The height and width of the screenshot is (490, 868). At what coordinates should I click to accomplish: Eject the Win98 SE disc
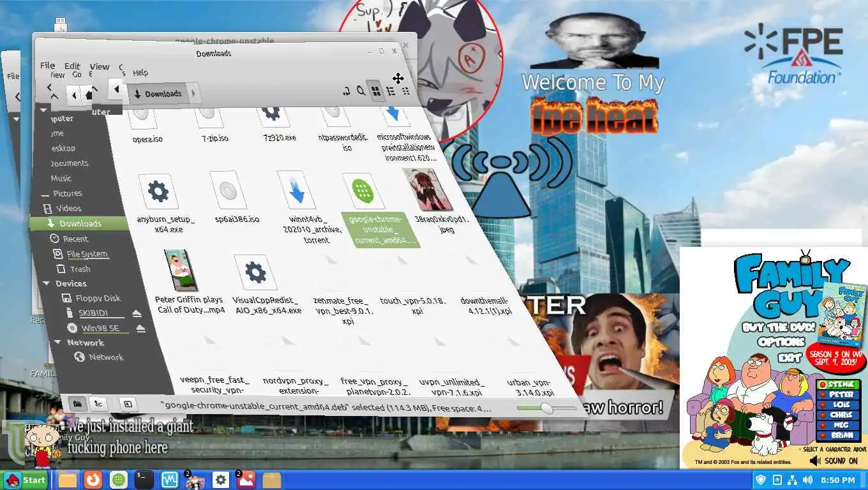140,329
